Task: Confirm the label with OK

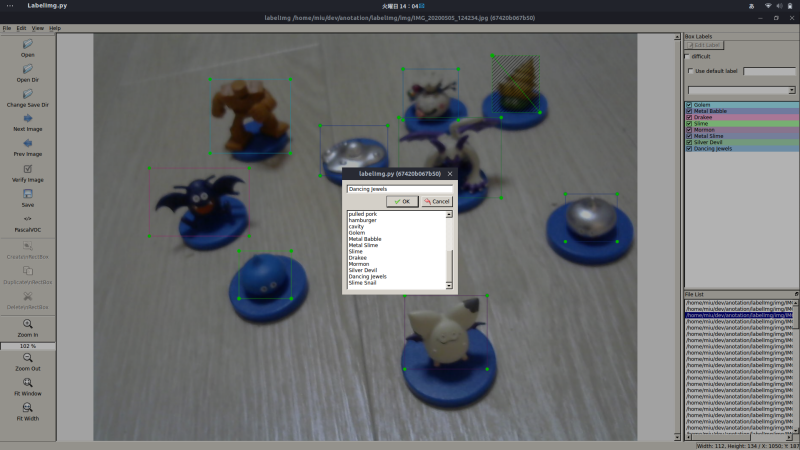Action: click(402, 202)
